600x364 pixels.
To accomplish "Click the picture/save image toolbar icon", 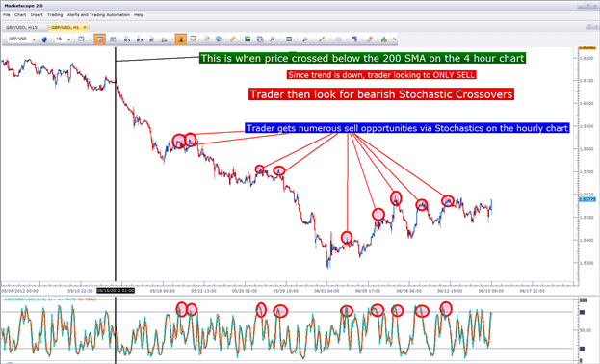I will pos(248,39).
